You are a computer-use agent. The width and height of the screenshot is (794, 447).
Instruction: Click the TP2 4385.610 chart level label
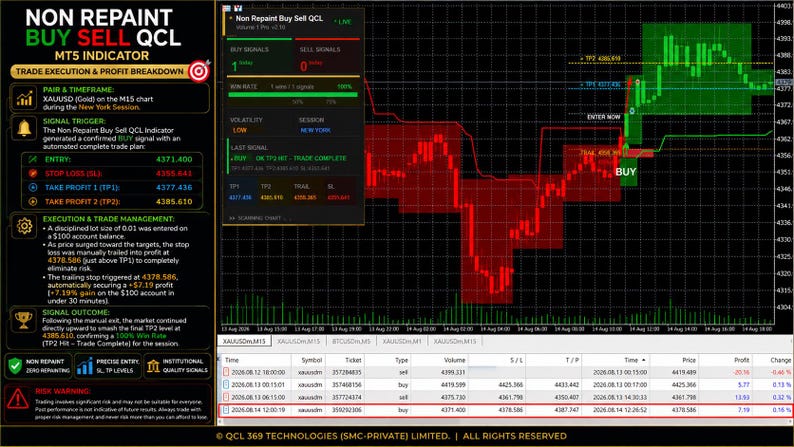603,59
